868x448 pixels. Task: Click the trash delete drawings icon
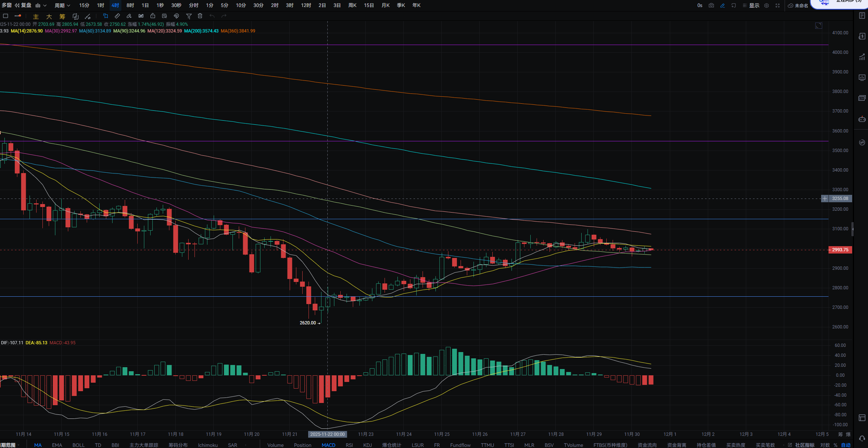pyautogui.click(x=200, y=16)
